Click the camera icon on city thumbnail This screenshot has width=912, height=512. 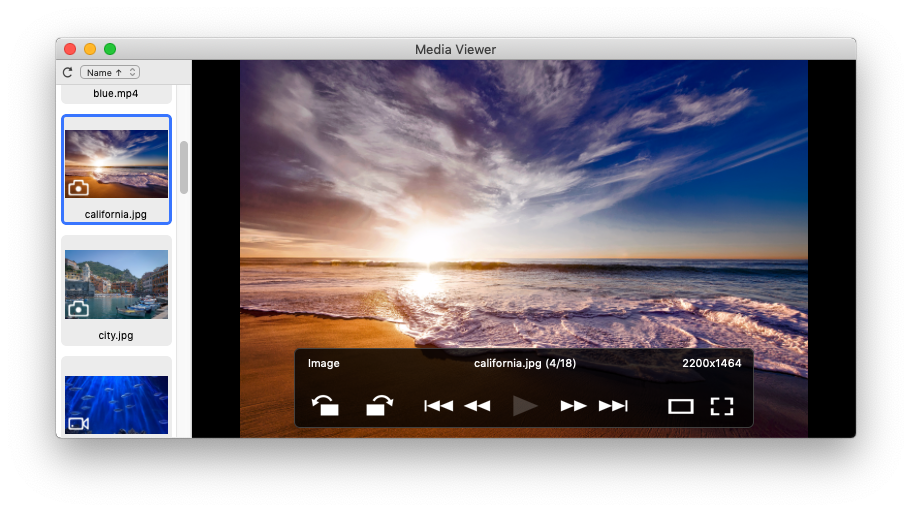[79, 308]
